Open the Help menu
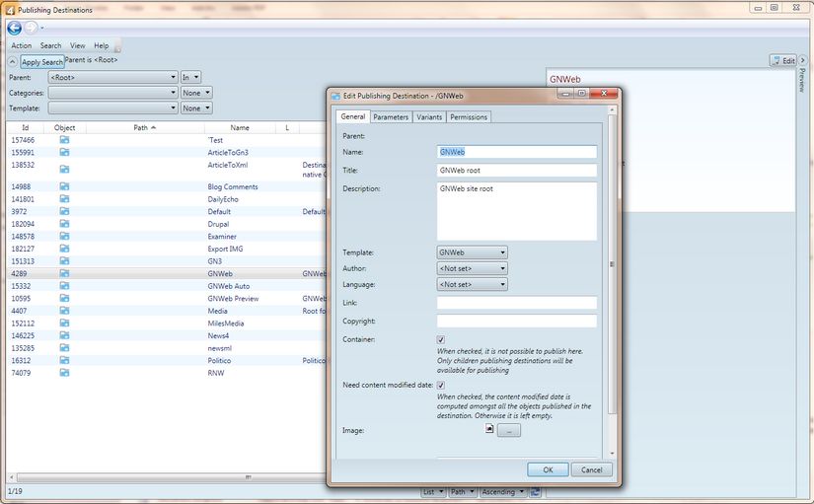 pos(102,45)
